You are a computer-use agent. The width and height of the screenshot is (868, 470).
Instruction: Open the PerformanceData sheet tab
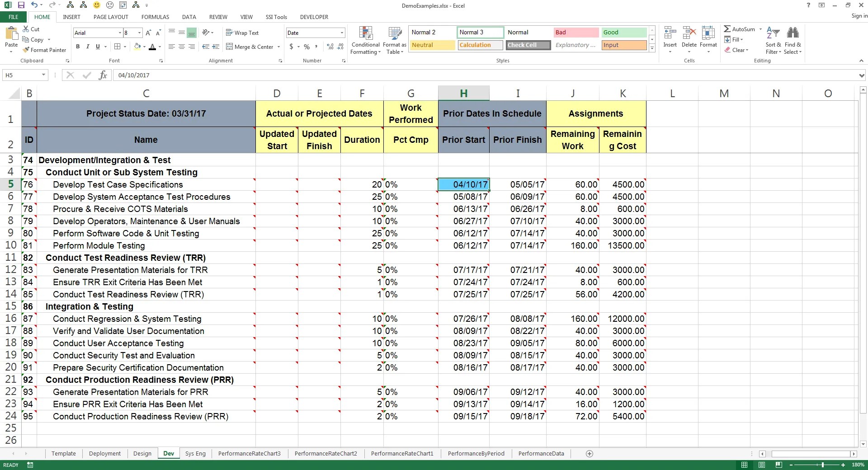coord(541,454)
